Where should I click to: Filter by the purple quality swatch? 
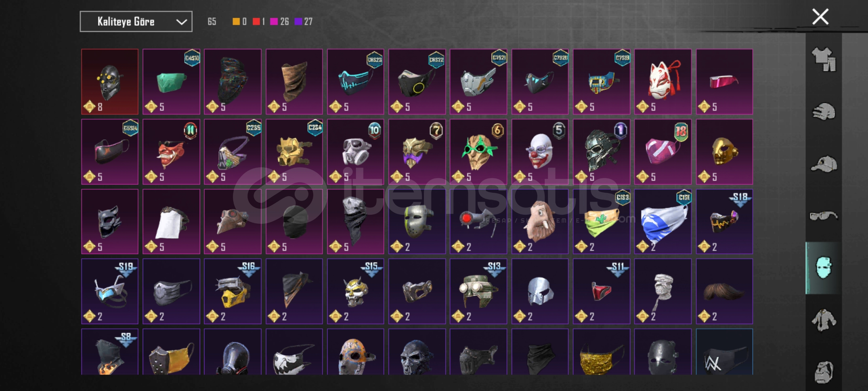pyautogui.click(x=298, y=22)
